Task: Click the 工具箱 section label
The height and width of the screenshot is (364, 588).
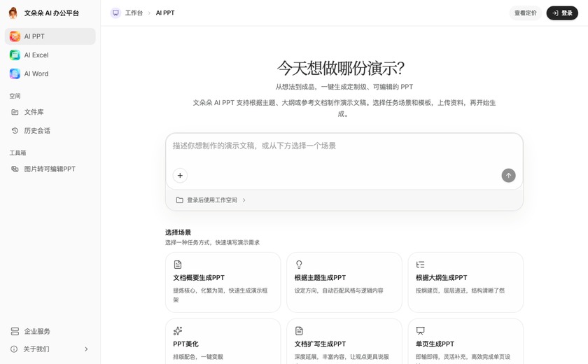Action: coord(17,153)
